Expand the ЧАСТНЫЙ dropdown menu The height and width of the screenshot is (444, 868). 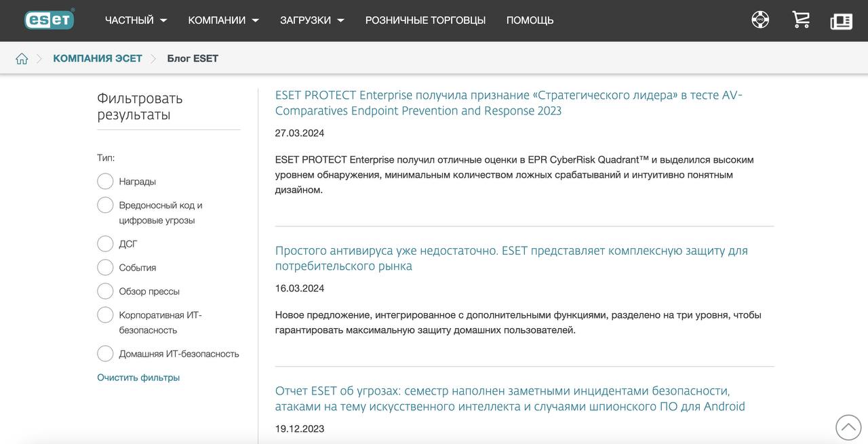(x=136, y=20)
